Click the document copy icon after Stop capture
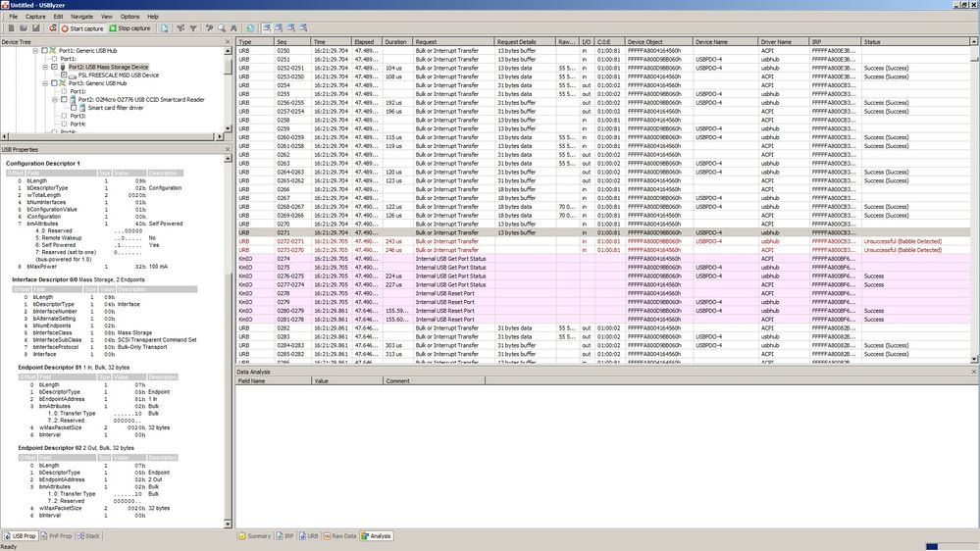 click(165, 28)
